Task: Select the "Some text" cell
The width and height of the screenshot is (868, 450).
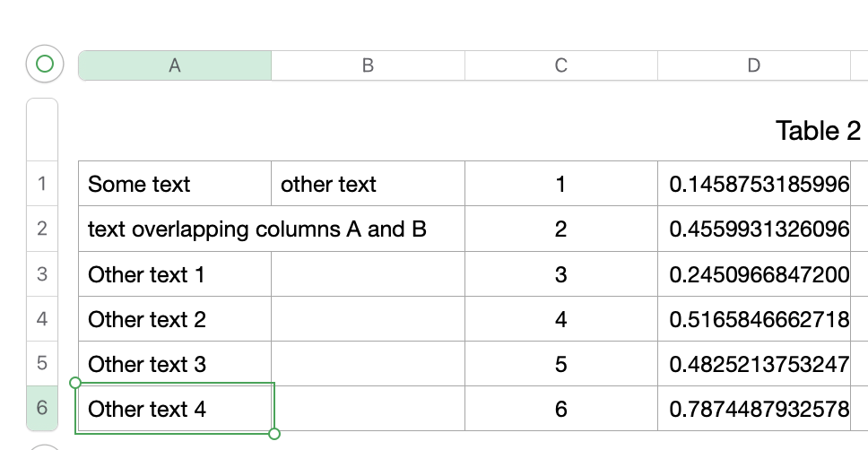Action: [x=175, y=185]
